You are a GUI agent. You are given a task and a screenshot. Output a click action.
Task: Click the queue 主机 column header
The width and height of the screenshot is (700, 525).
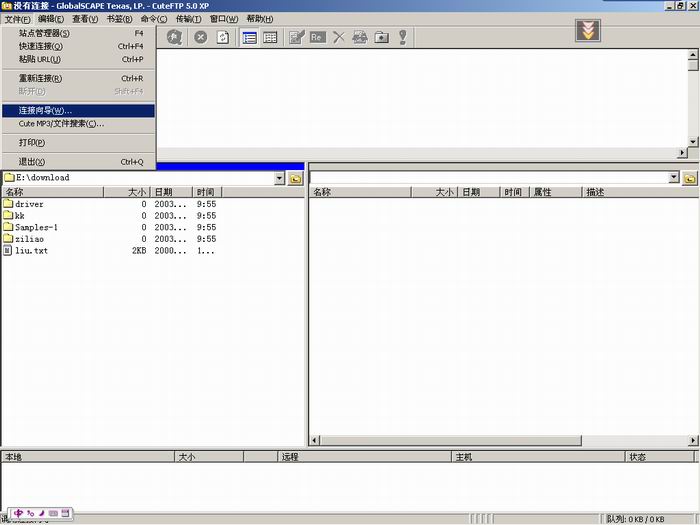pyautogui.click(x=538, y=457)
